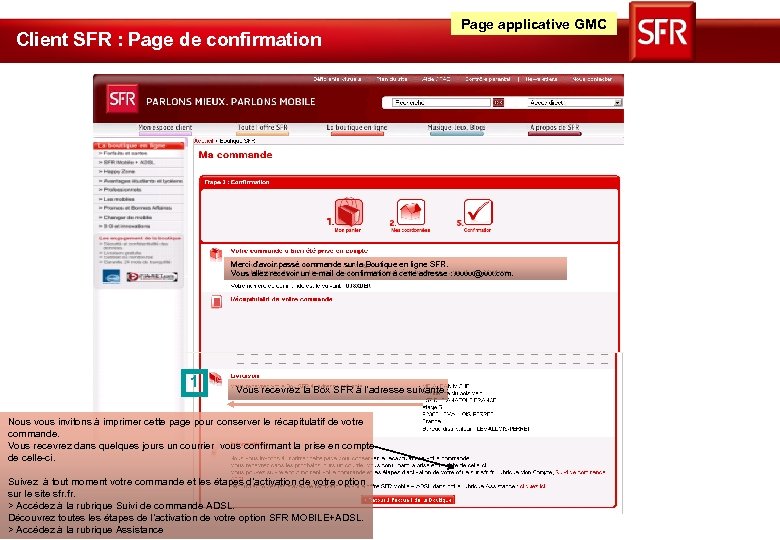780x540 pixels.
Task: Click the Retour à l'accueil de la Boutique button
Action: pyautogui.click(x=408, y=500)
